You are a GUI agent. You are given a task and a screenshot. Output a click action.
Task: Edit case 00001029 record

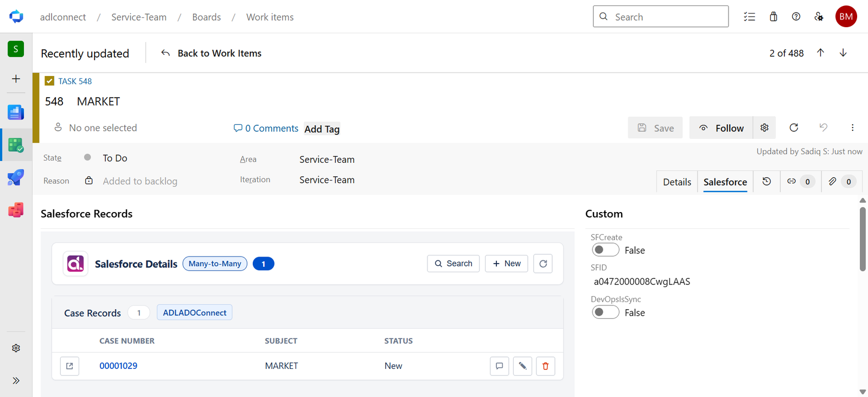522,366
